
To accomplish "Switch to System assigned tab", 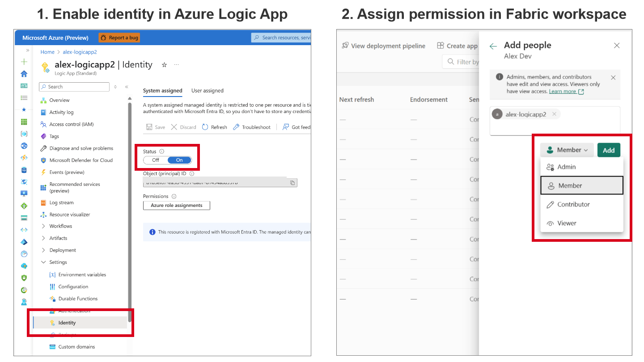I will pyautogui.click(x=163, y=91).
